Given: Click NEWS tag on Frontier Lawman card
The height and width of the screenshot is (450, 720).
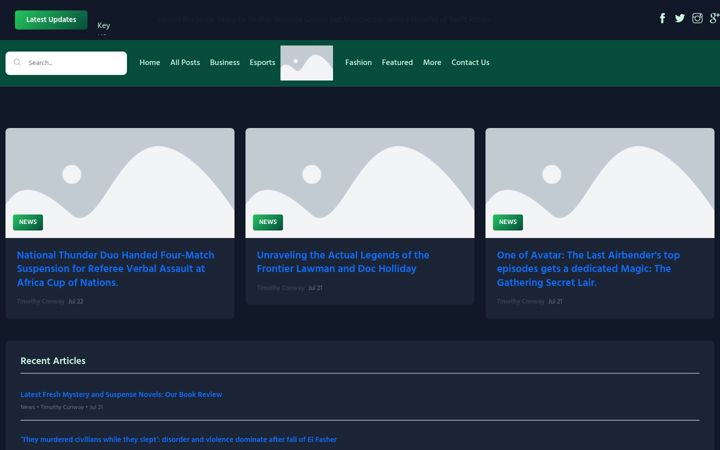Looking at the screenshot, I should point(268,222).
